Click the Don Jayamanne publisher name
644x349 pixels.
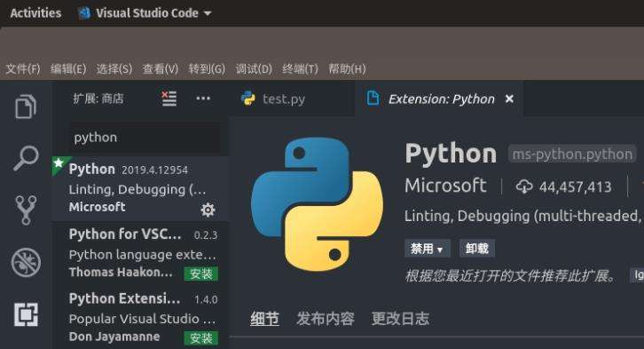(x=114, y=337)
